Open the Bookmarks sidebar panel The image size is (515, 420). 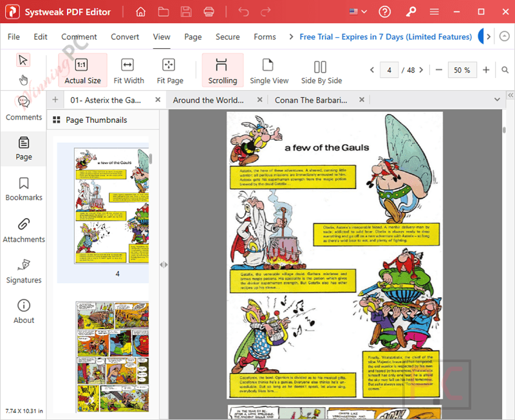(24, 189)
